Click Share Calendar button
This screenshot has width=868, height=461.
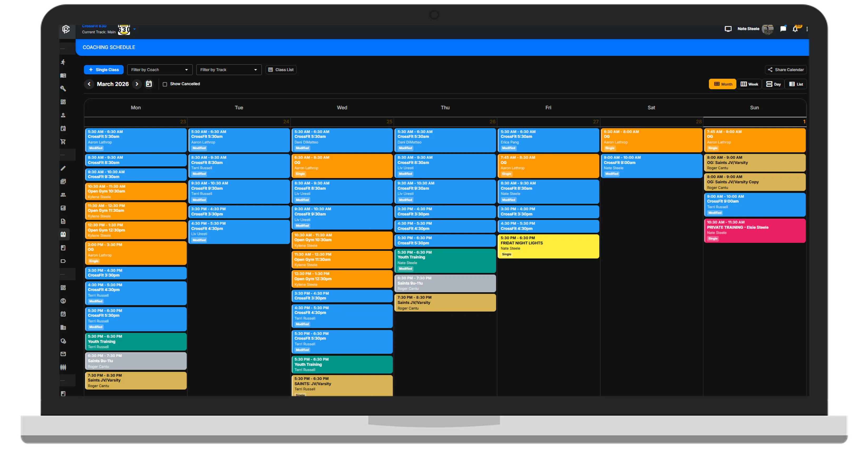coord(786,70)
